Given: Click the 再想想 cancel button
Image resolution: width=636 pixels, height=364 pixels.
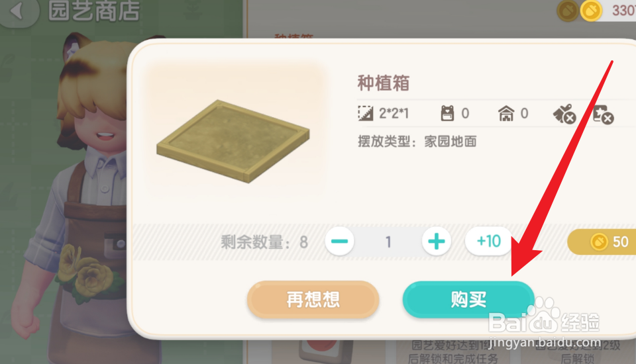Looking at the screenshot, I should pos(313,300).
